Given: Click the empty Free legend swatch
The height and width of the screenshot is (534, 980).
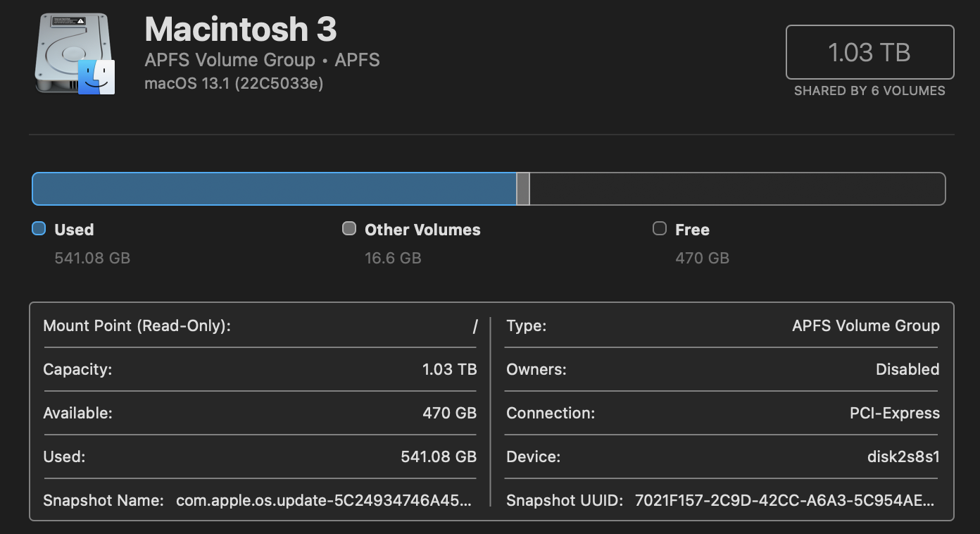Looking at the screenshot, I should (660, 228).
